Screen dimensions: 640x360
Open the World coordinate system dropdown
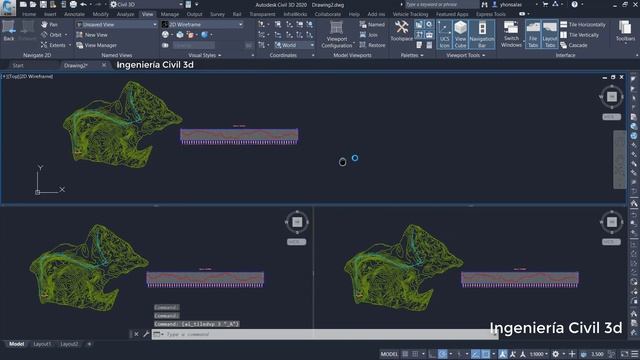(294, 45)
